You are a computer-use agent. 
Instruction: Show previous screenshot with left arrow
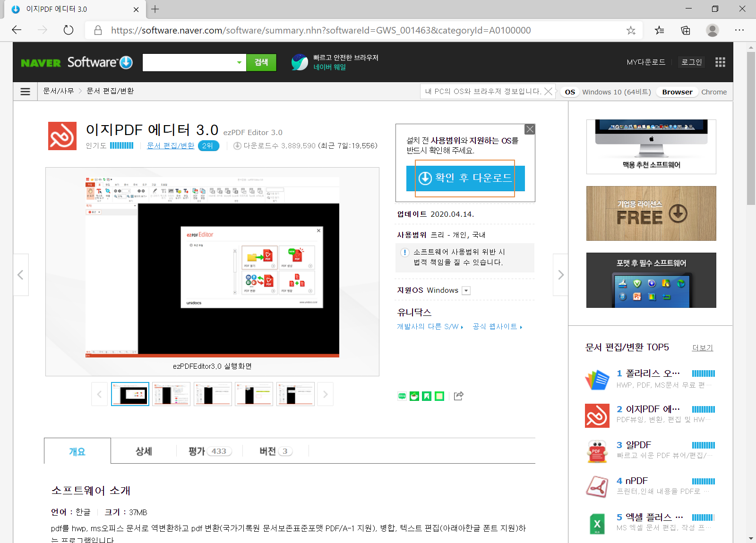pyautogui.click(x=21, y=275)
